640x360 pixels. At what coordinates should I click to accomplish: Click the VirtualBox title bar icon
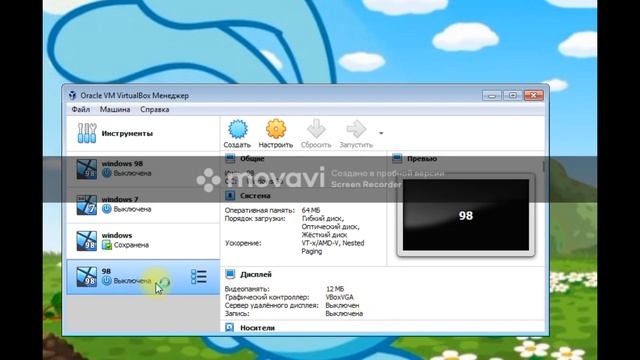73,95
